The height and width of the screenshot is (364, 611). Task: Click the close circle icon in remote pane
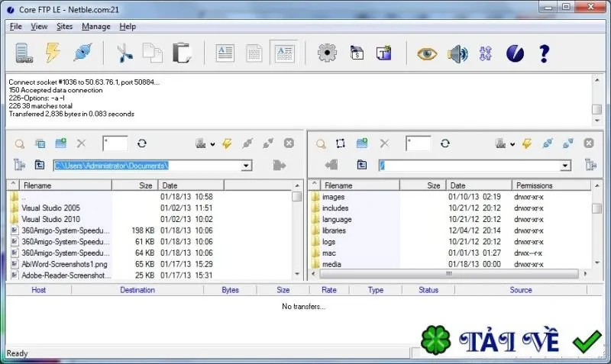(x=589, y=143)
